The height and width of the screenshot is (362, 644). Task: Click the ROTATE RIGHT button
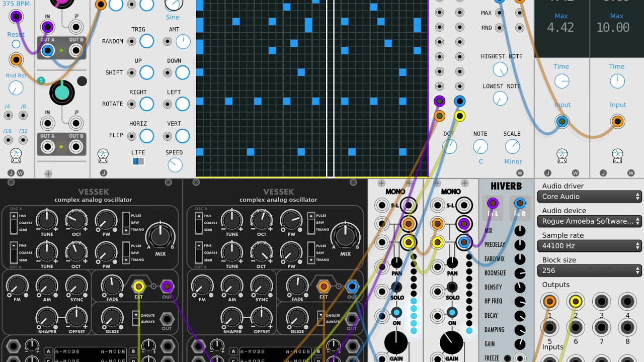pyautogui.click(x=146, y=104)
